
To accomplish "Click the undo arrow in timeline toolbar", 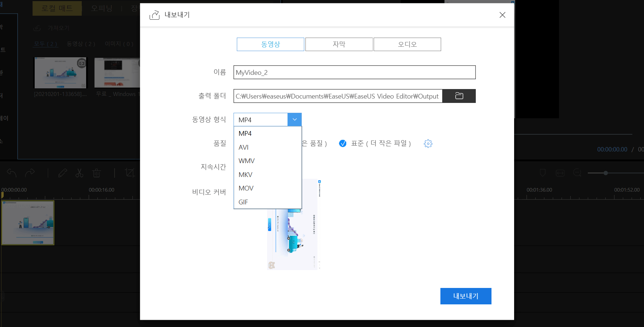I will click(12, 173).
